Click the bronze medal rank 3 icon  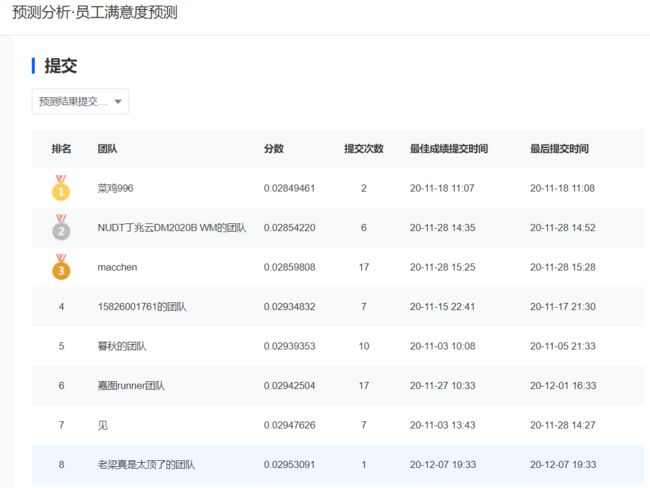61,267
